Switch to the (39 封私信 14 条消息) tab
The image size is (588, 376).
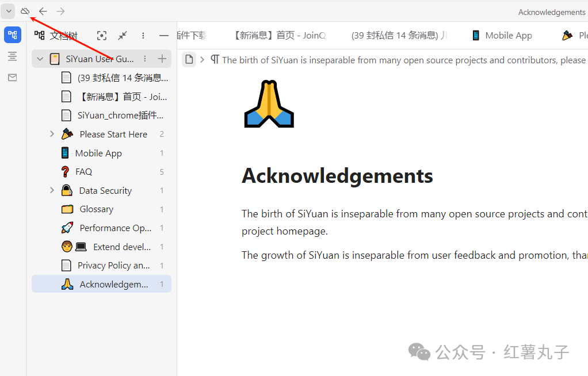tap(399, 35)
